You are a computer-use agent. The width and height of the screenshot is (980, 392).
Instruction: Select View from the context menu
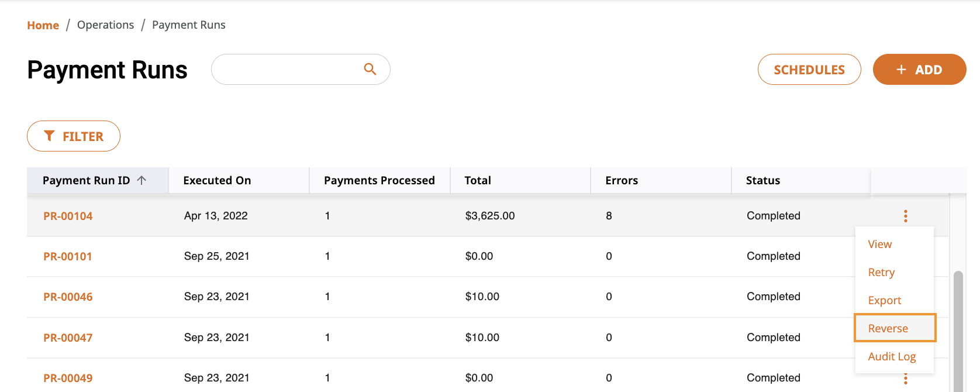(879, 244)
